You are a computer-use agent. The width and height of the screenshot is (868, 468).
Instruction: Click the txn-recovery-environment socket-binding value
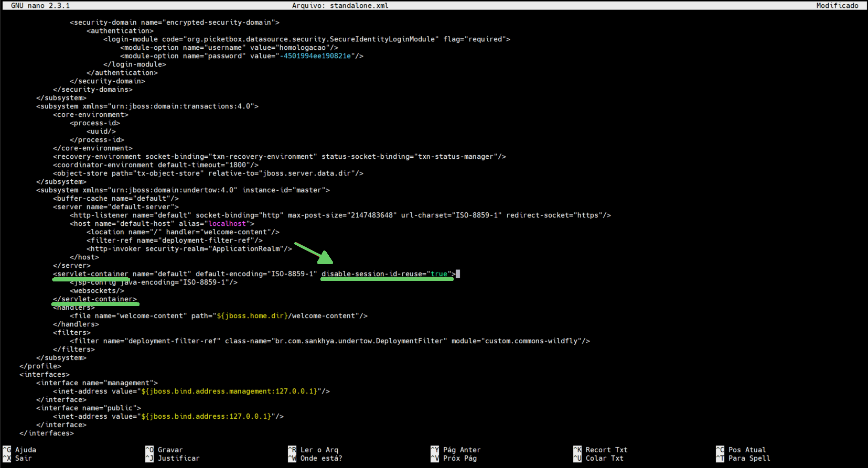click(x=263, y=157)
